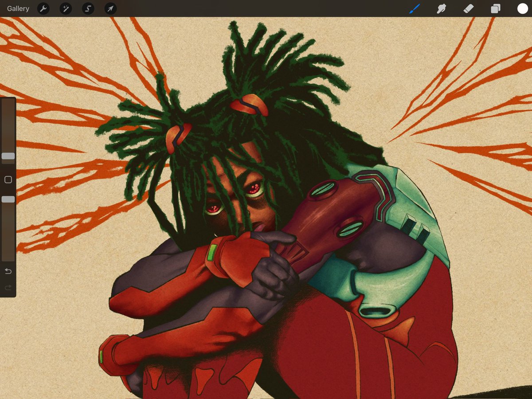Open the Gallery view
Viewport: 532px width, 399px height.
click(x=18, y=8)
